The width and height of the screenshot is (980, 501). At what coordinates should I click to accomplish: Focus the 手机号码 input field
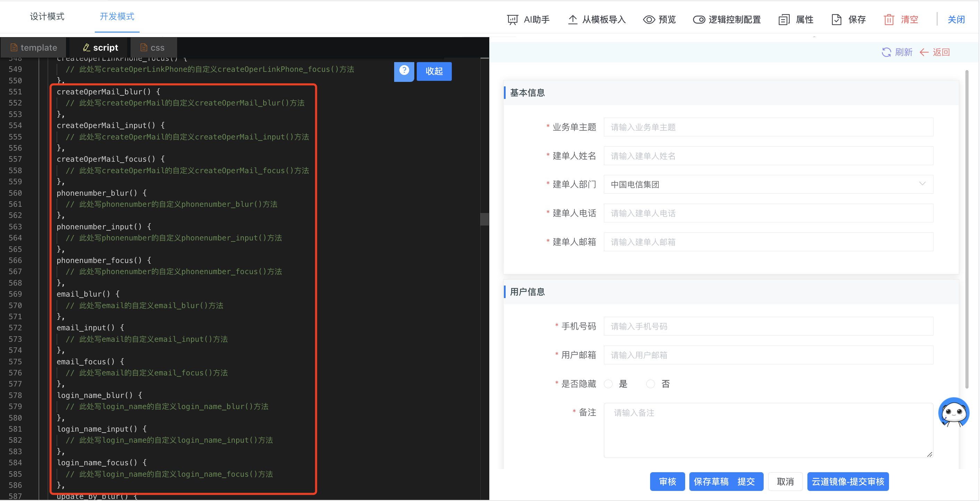click(x=769, y=326)
